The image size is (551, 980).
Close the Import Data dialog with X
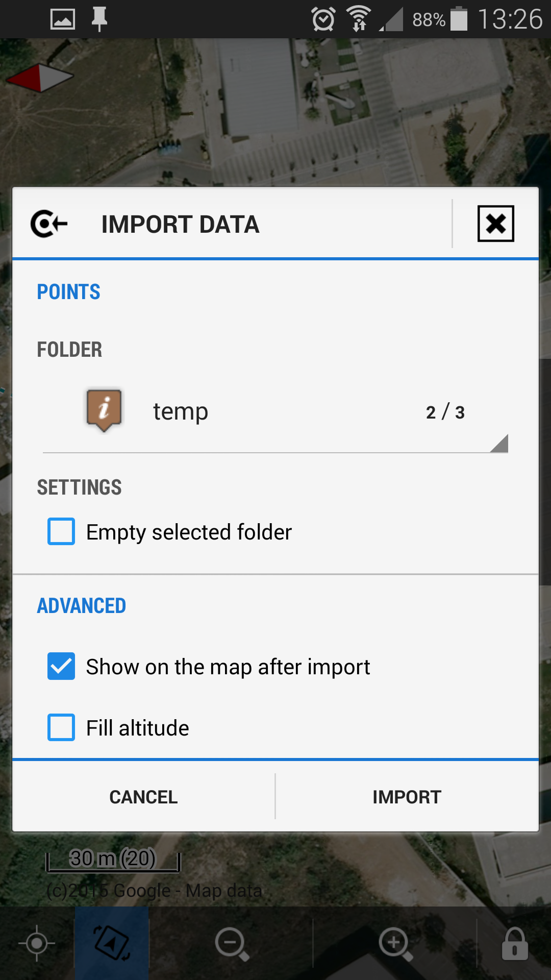point(495,224)
